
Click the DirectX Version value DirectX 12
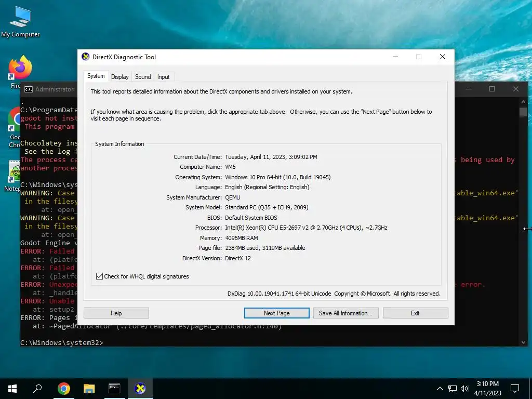[x=238, y=258]
